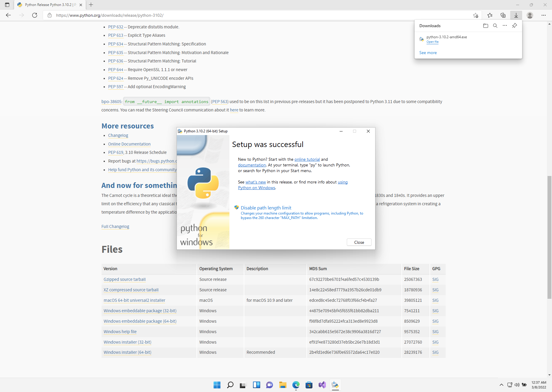Open the Downloads folder icon in the flyout
This screenshot has height=392, width=552.
click(485, 26)
